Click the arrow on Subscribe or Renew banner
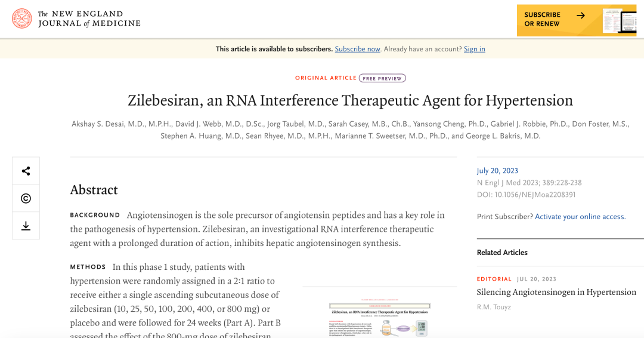The width and height of the screenshot is (644, 338). [580, 16]
